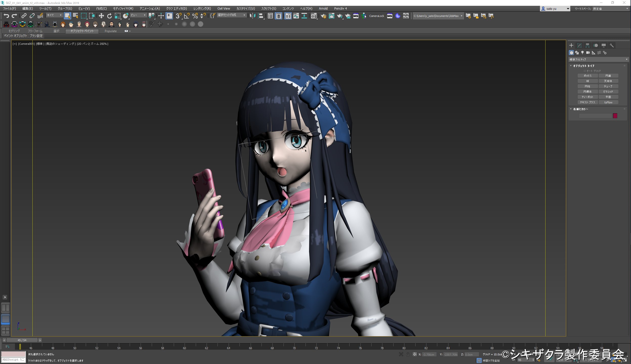Toggle Window/Crossing selection mode

coord(92,16)
